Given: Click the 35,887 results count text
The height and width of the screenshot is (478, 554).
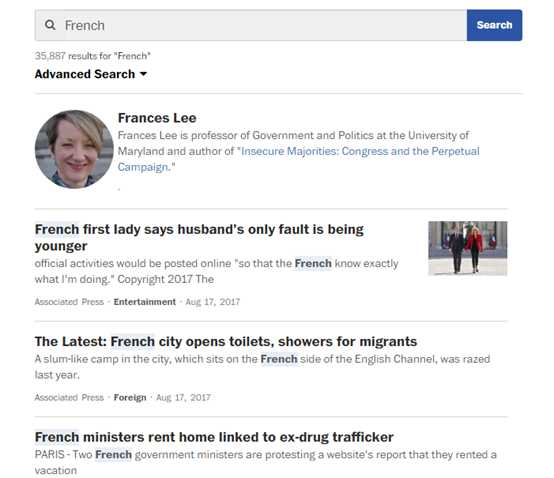Looking at the screenshot, I should click(x=93, y=56).
